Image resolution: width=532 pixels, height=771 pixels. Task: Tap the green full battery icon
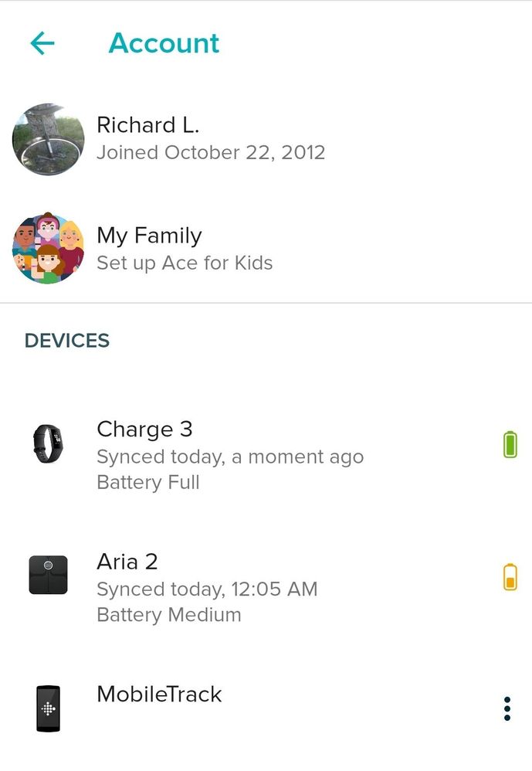click(510, 444)
